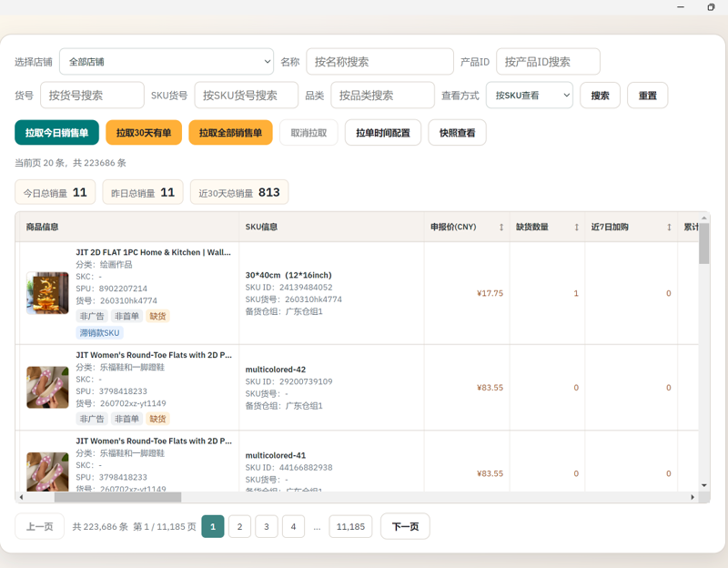Focus the 按品类搜索 category field

[x=382, y=96]
